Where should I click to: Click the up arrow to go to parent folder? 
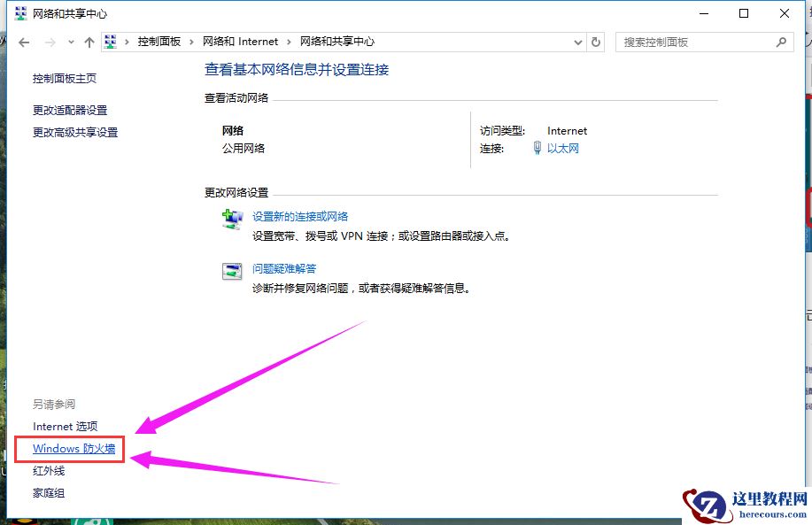coord(89,42)
